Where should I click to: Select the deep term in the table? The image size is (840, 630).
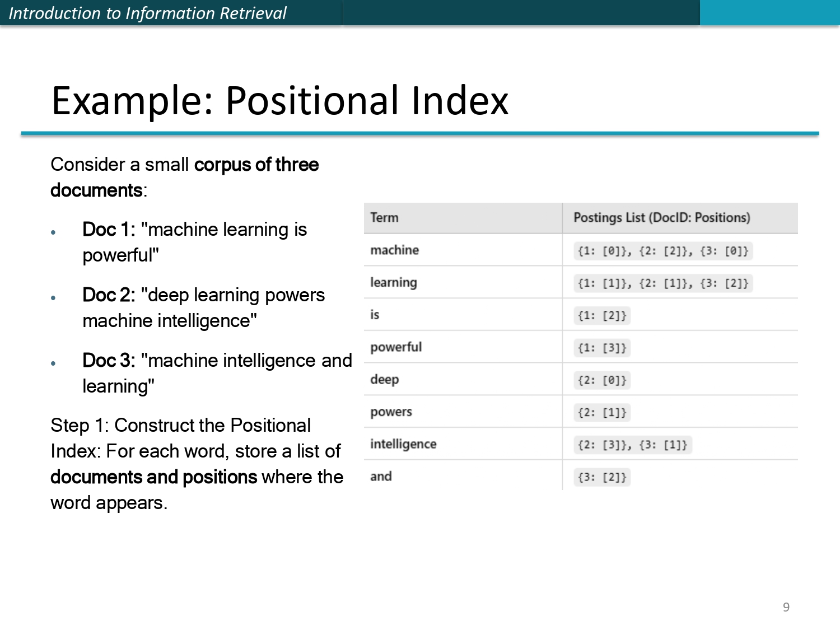pos(385,380)
